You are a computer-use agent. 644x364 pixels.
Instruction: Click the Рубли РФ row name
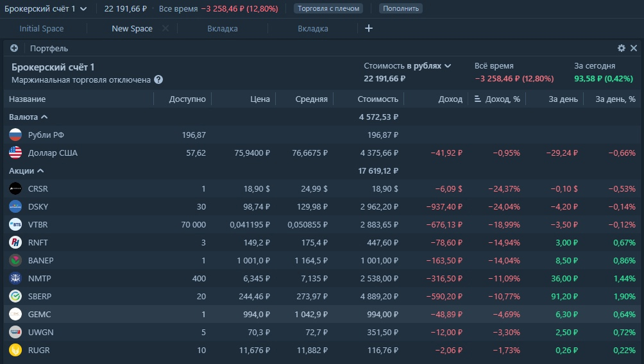tap(46, 135)
